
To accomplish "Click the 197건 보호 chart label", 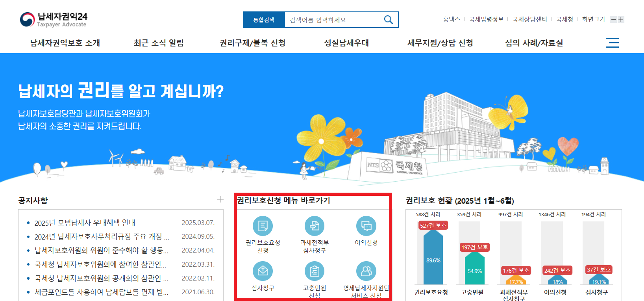I will [x=475, y=247].
